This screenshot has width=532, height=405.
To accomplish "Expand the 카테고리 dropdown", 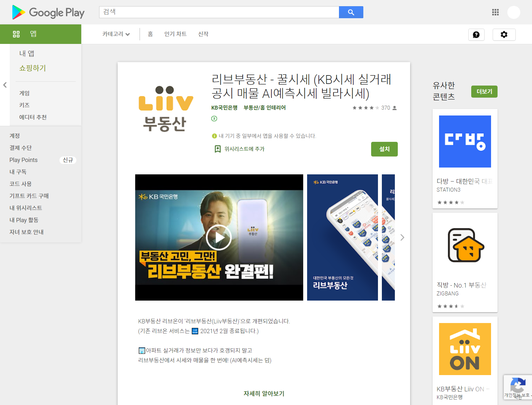I will (116, 34).
